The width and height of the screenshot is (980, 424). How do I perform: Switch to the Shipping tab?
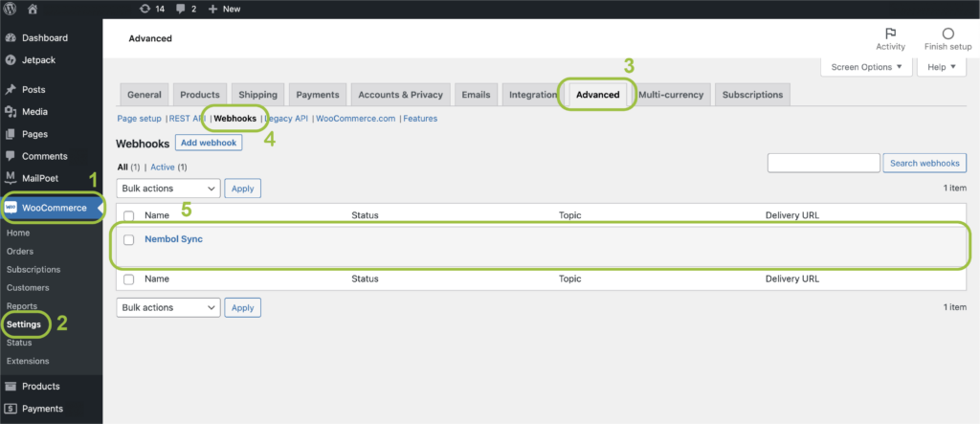pos(257,95)
